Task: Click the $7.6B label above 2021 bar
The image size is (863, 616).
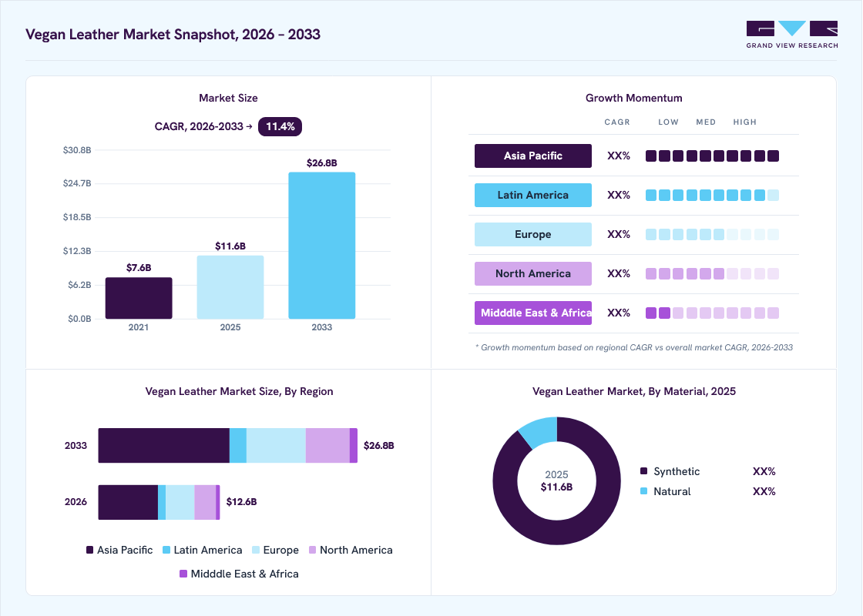Action: click(139, 268)
